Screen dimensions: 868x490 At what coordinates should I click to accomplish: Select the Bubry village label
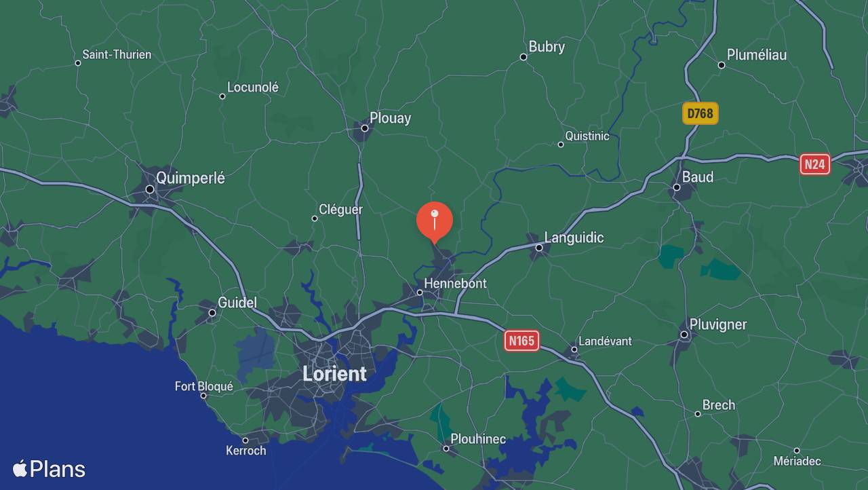click(x=547, y=47)
